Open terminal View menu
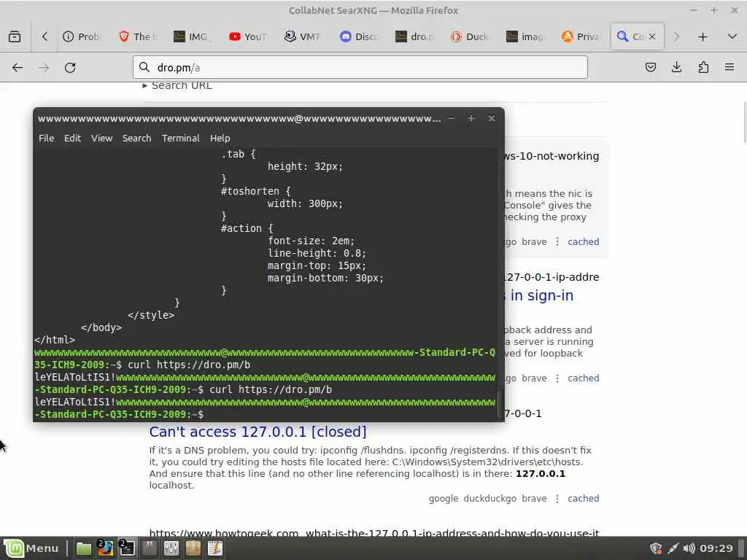Image resolution: width=747 pixels, height=560 pixels. (102, 138)
